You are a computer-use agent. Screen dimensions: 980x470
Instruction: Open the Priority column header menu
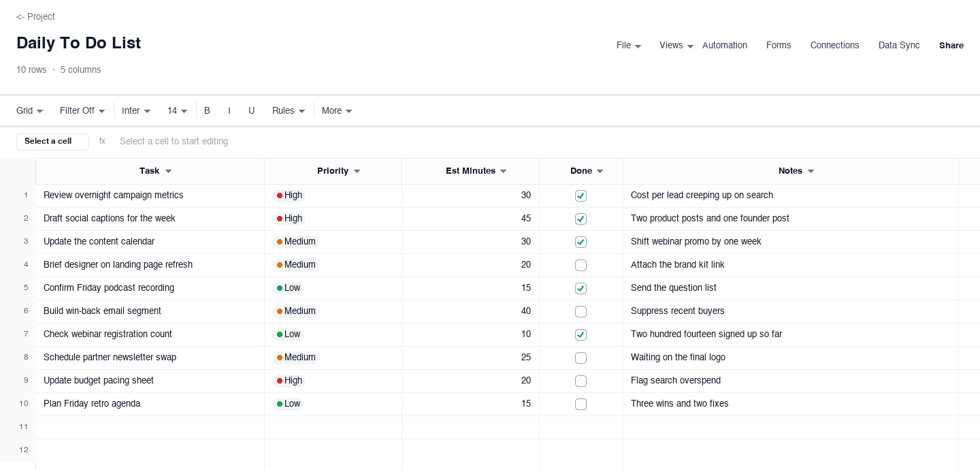357,172
